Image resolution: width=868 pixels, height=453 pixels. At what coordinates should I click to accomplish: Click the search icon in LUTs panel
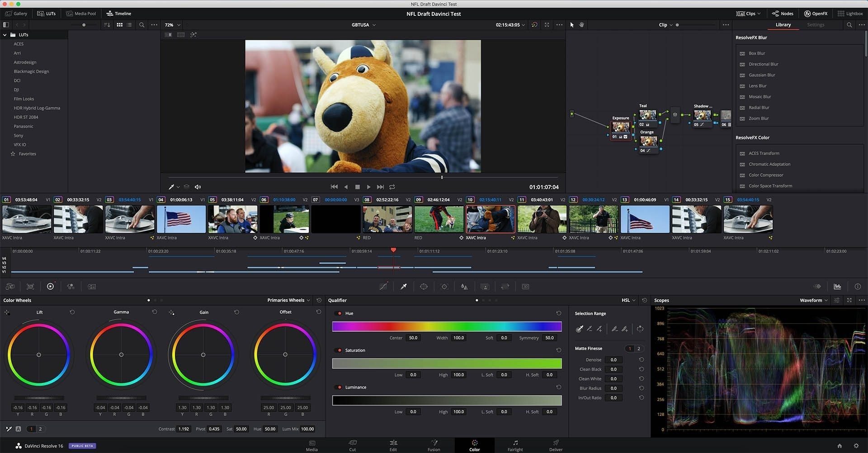(x=142, y=25)
